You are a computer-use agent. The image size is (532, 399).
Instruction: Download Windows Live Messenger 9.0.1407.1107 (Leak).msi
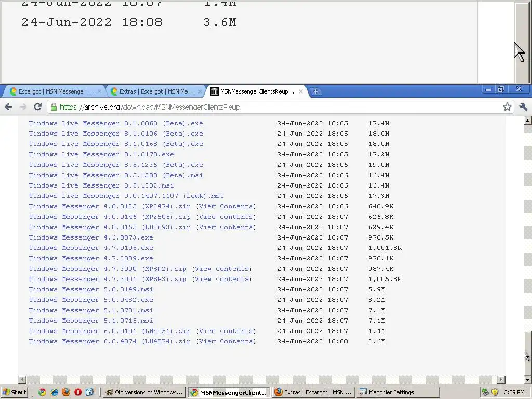126,196
